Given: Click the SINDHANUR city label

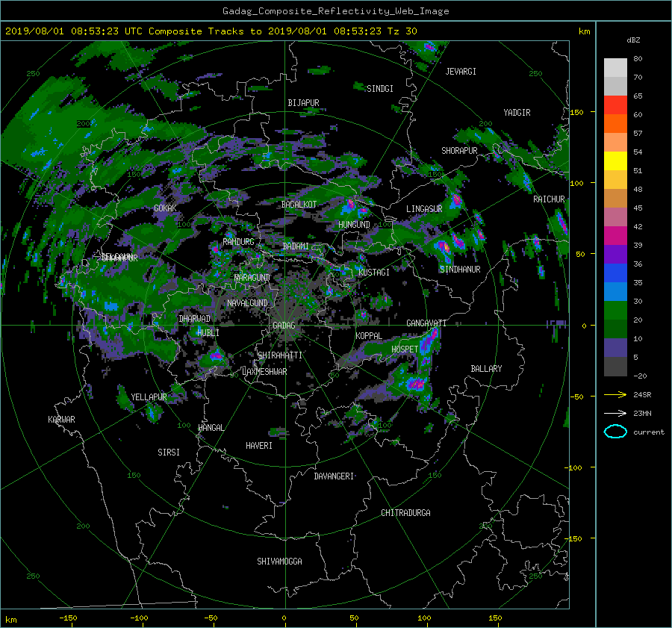Looking at the screenshot, I should click(x=460, y=270).
